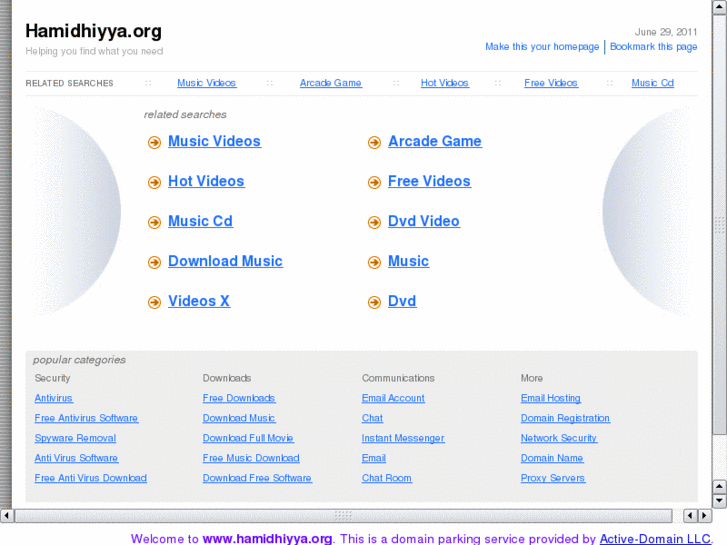The width and height of the screenshot is (727, 545).
Task: Open the large Music Videos link
Action: click(214, 141)
